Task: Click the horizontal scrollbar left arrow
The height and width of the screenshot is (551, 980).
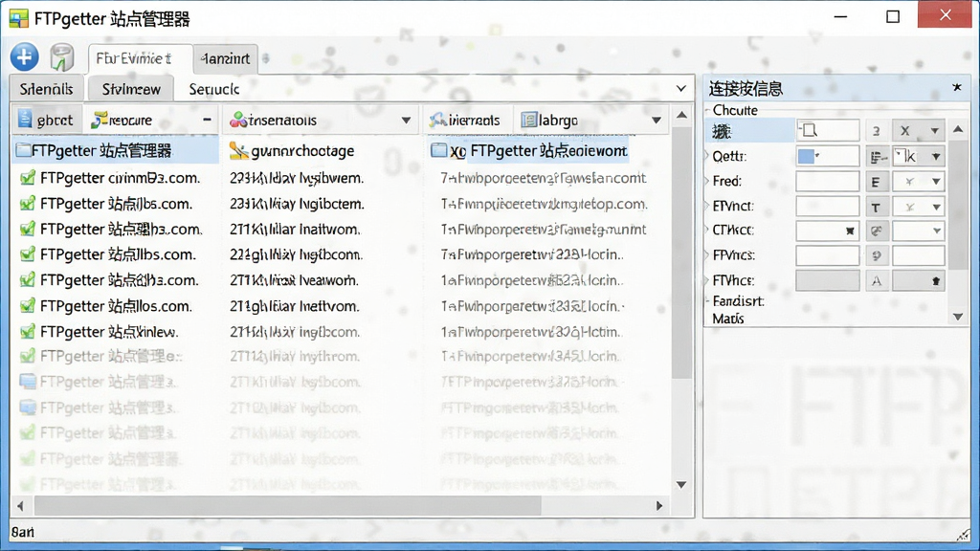Action: pyautogui.click(x=21, y=505)
